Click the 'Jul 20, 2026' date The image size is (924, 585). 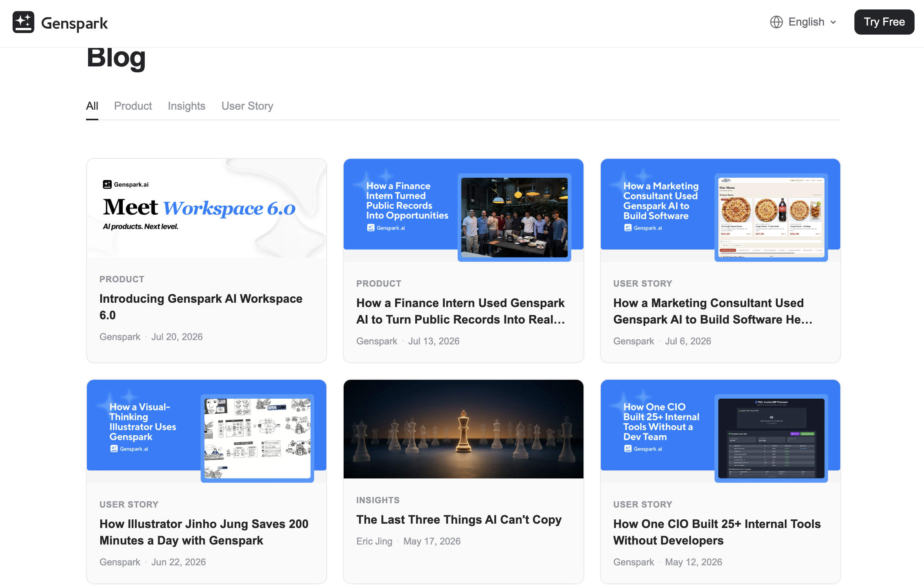pyautogui.click(x=177, y=337)
